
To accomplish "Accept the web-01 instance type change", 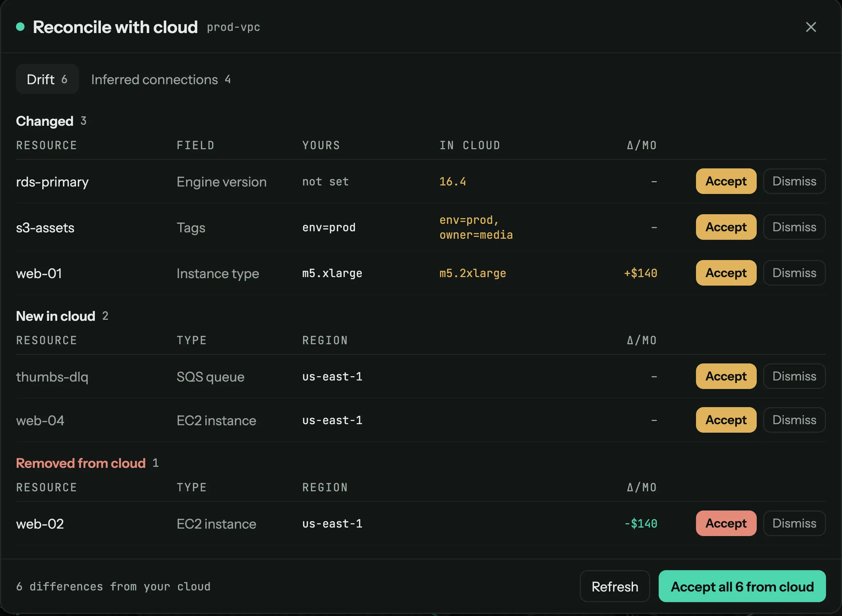I will click(x=726, y=273).
